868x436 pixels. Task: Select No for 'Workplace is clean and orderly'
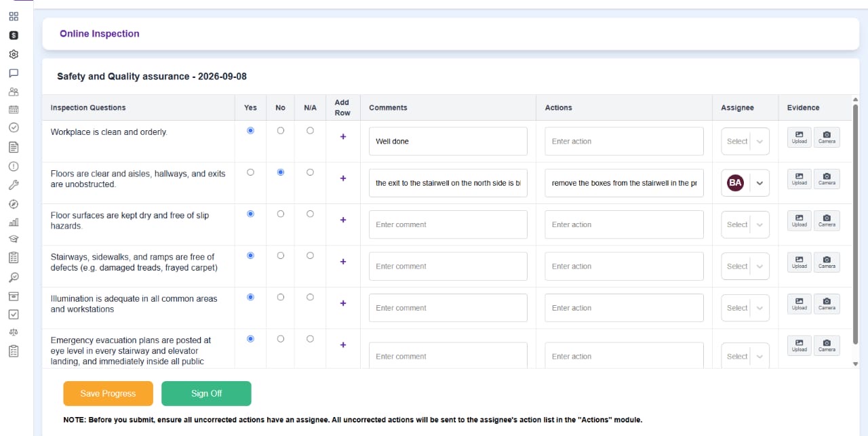281,131
